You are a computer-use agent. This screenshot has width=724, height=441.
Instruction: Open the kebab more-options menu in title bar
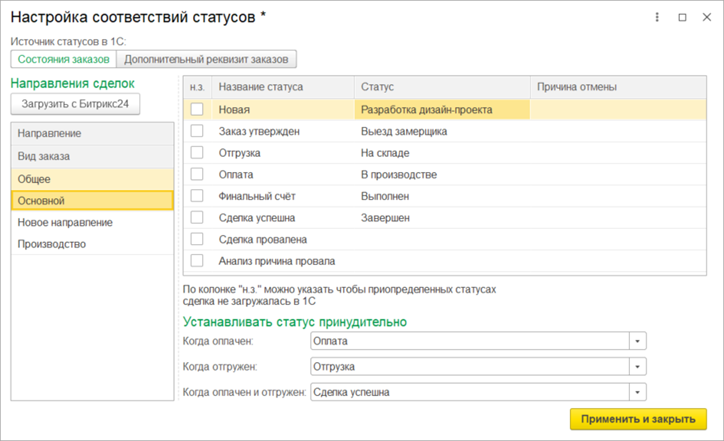click(x=657, y=18)
